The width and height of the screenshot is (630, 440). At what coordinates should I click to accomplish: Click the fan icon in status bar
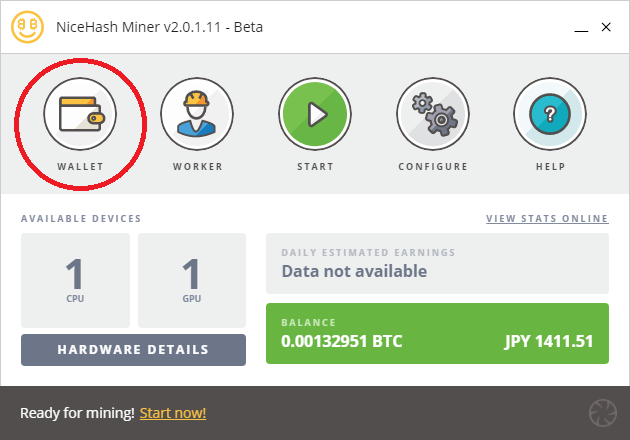coord(603,413)
